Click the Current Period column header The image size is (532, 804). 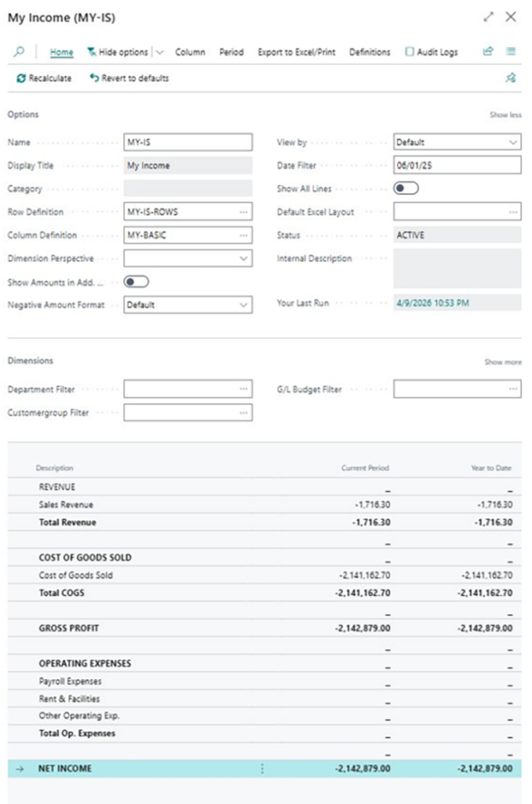(x=365, y=468)
